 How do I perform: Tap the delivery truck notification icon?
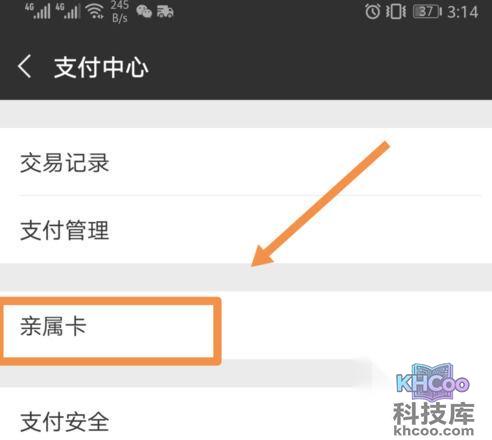click(x=165, y=12)
